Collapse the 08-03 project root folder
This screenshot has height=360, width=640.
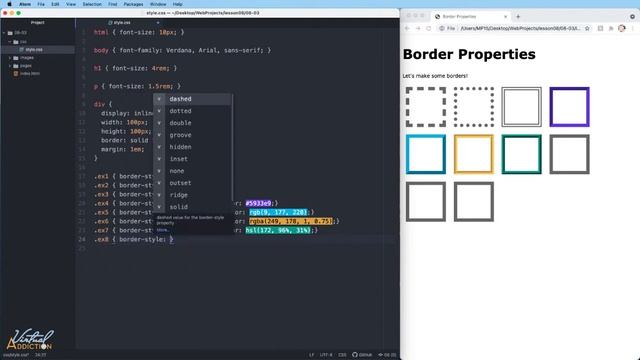click(x=4, y=33)
